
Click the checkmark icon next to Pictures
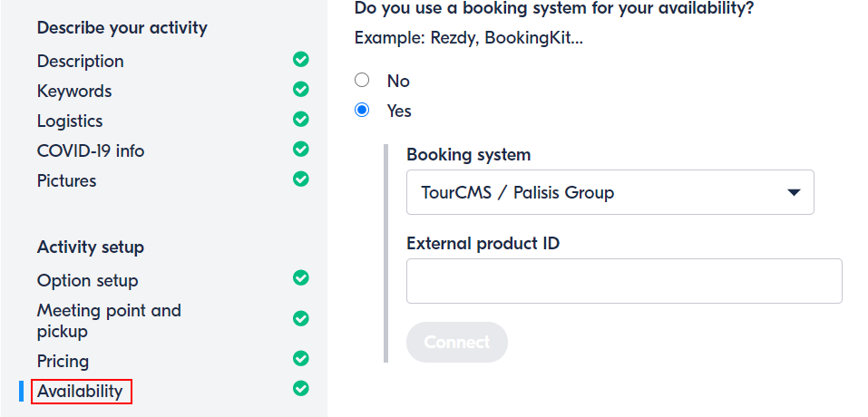300,179
